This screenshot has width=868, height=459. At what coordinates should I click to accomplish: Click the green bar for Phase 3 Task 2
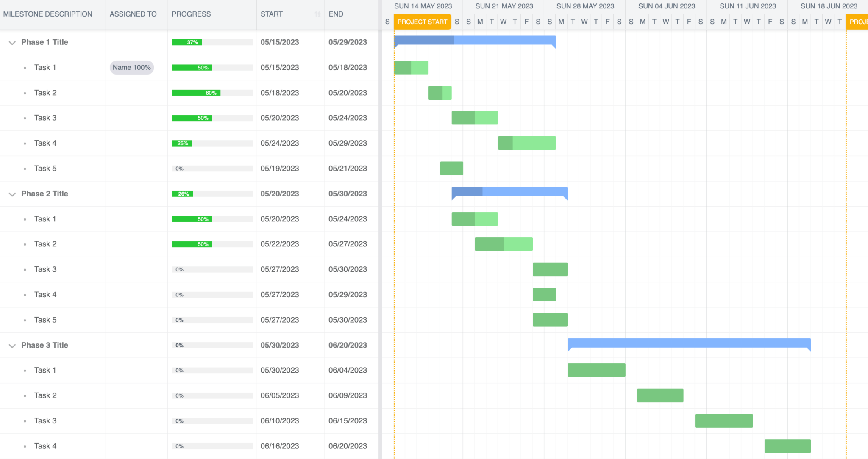[x=660, y=395]
